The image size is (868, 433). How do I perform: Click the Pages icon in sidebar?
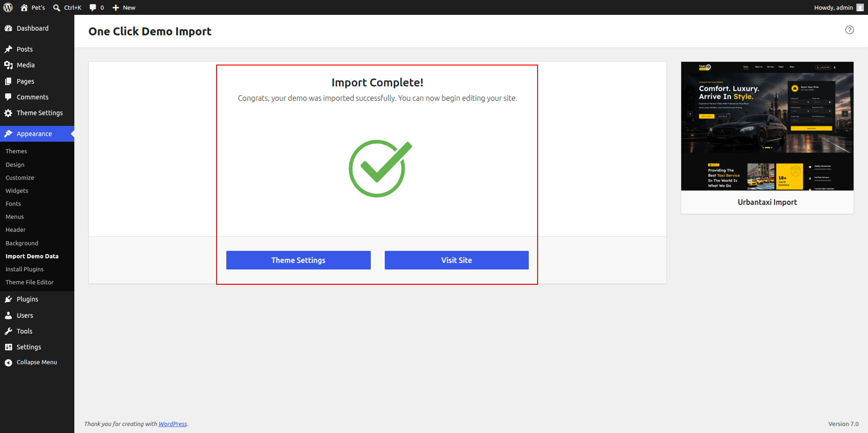(8, 81)
